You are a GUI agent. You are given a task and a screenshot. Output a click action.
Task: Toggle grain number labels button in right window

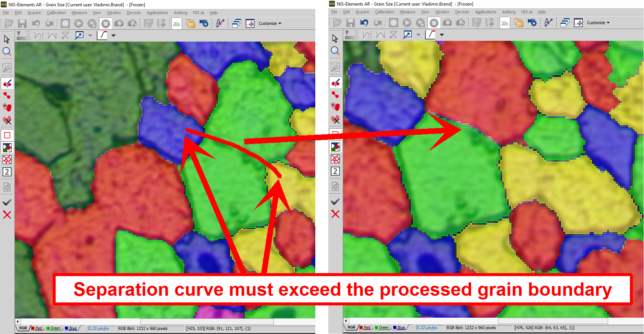click(x=335, y=171)
